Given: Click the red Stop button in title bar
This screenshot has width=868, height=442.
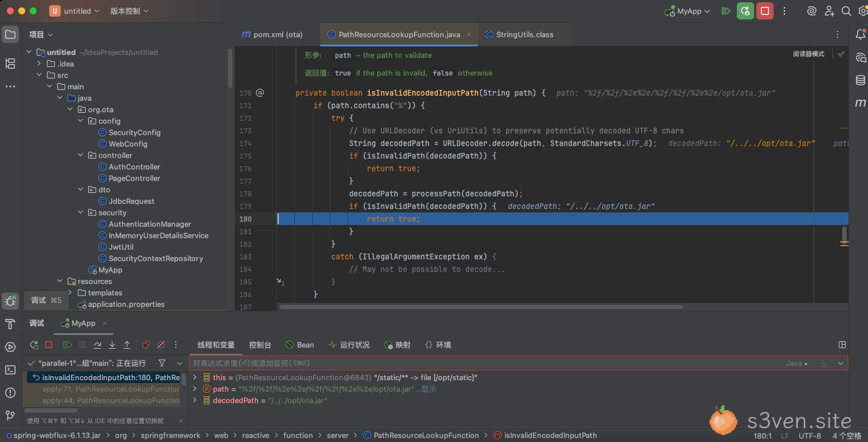Looking at the screenshot, I should 764,11.
